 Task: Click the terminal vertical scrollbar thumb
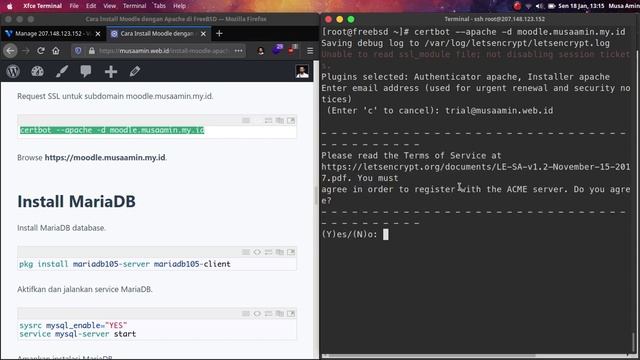(633, 342)
